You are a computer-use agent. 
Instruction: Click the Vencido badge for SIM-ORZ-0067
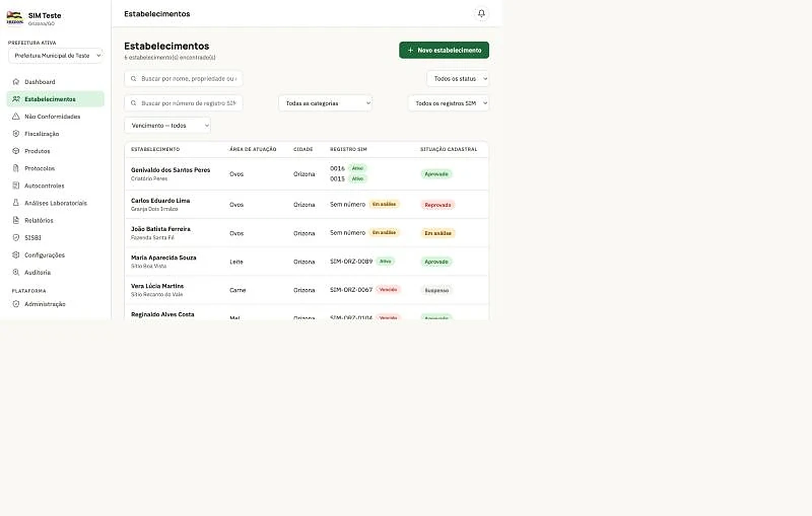point(388,290)
